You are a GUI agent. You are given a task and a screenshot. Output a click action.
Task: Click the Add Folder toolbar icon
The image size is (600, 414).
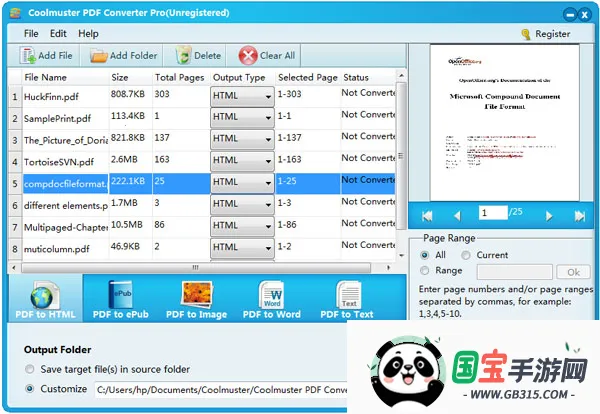tap(98, 56)
